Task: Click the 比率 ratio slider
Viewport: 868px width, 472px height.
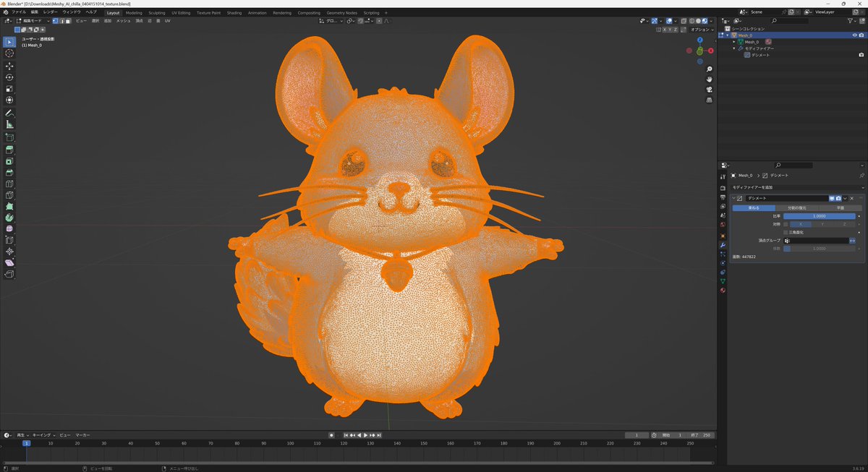Action: click(x=819, y=216)
